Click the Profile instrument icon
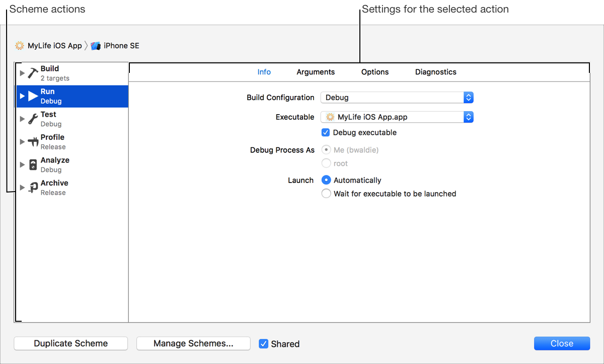 (33, 142)
